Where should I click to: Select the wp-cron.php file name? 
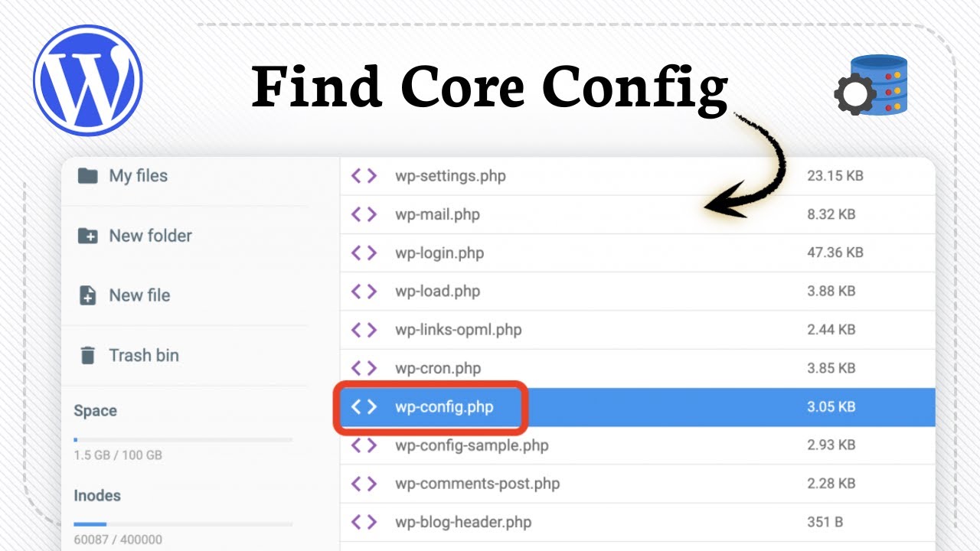[x=438, y=368]
